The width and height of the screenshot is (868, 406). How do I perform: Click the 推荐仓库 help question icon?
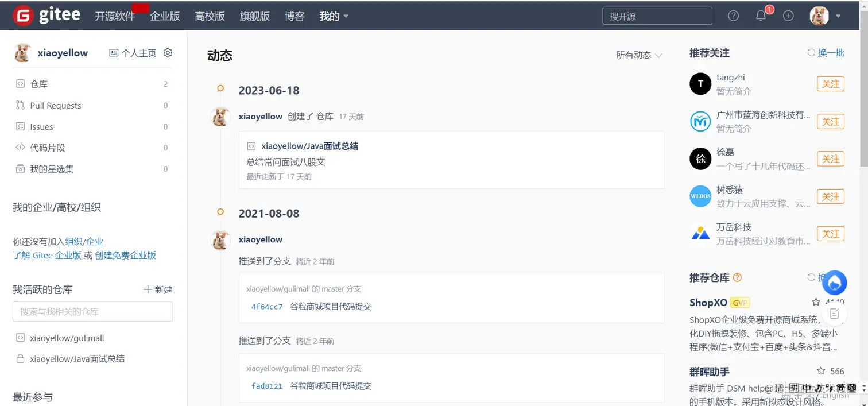(738, 278)
